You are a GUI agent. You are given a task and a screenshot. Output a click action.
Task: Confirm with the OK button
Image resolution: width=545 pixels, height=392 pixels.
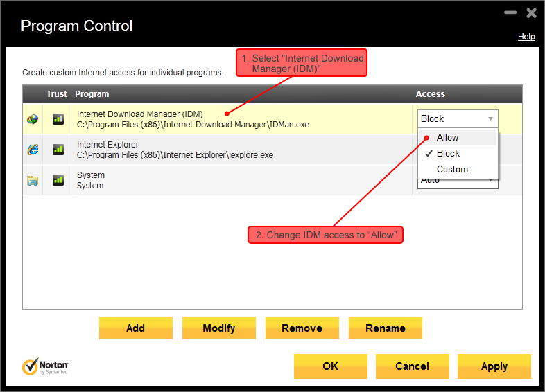(x=331, y=366)
